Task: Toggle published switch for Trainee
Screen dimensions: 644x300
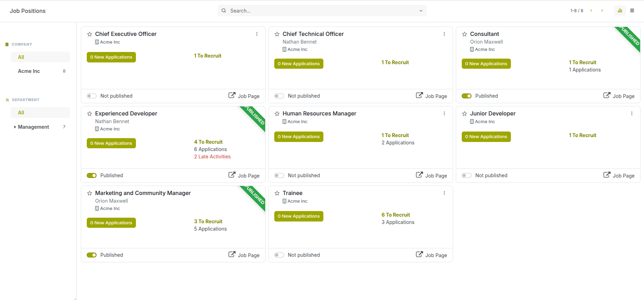Action: point(279,255)
